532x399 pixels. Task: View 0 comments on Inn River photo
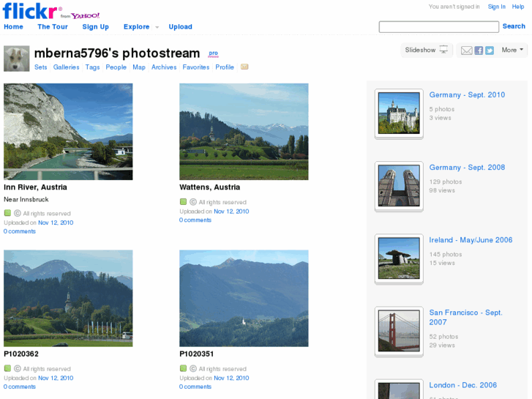(20, 231)
